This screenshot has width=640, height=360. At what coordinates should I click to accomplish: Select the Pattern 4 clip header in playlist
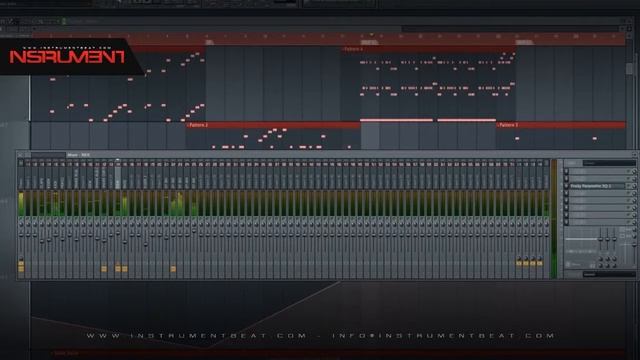[x=429, y=49]
